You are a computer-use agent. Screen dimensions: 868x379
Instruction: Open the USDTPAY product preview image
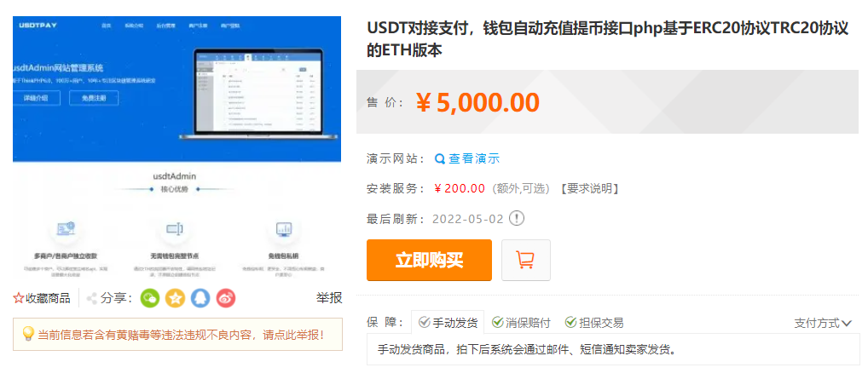pos(177,148)
